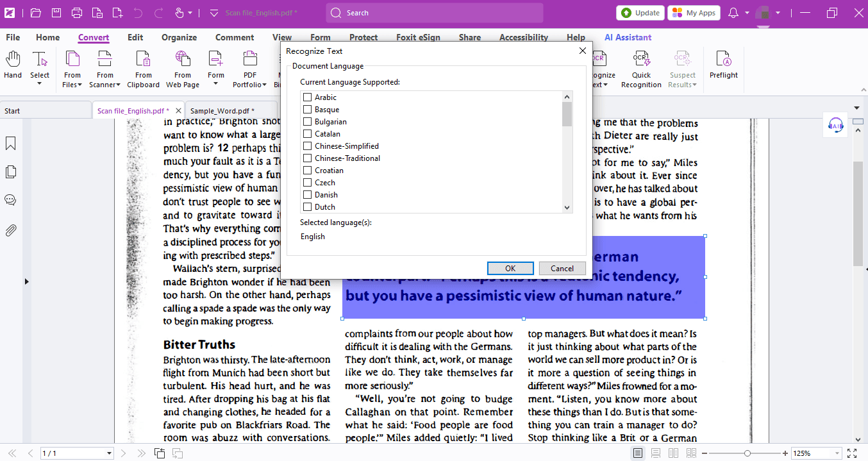Go to the next page arrow
The image size is (868, 461).
[x=124, y=453]
